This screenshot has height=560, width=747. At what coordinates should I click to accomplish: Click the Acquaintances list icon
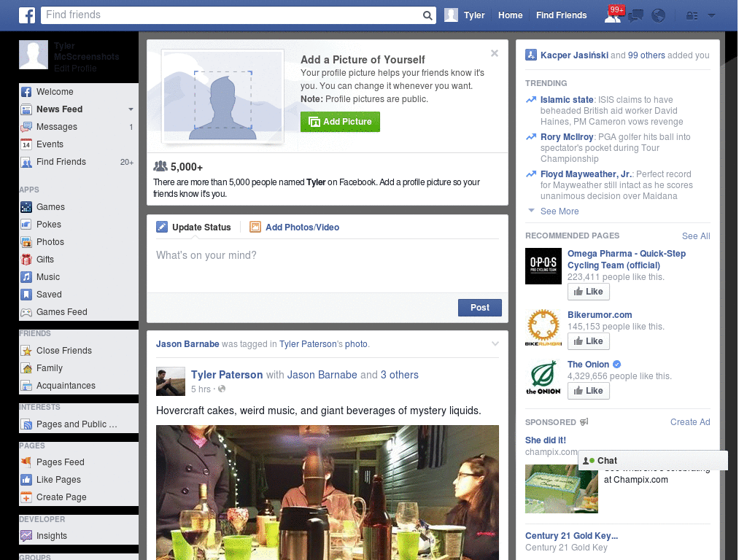pyautogui.click(x=26, y=386)
